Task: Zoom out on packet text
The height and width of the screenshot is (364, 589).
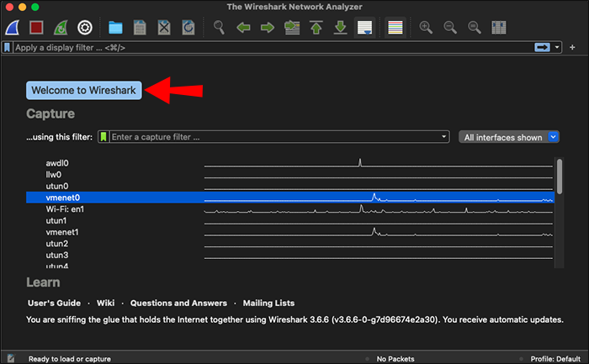Action: coord(450,28)
